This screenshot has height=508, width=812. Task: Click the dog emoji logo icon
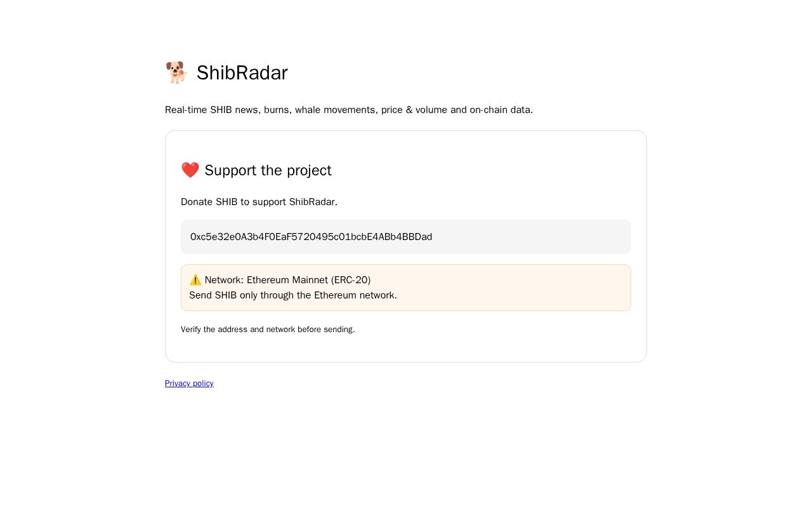176,72
